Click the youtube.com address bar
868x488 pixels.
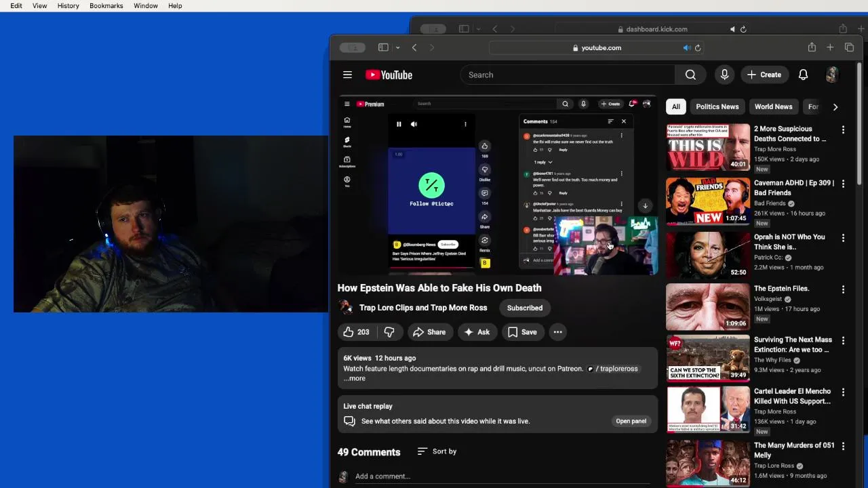tap(597, 47)
